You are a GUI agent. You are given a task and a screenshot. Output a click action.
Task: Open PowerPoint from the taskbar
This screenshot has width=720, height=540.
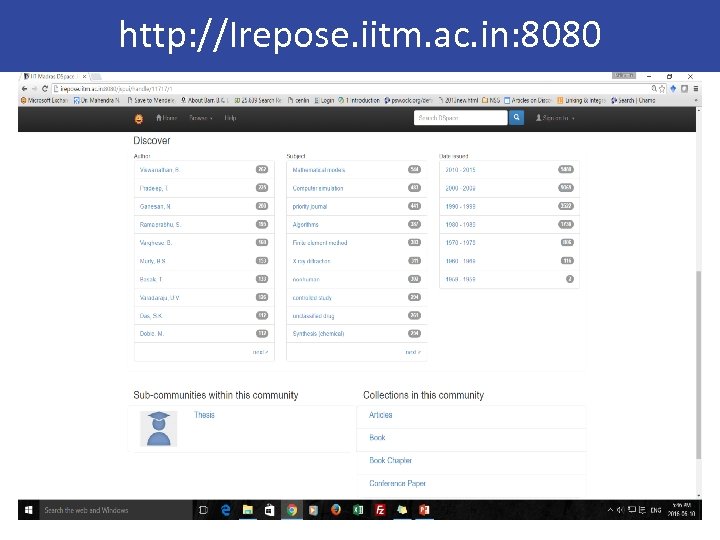pyautogui.click(x=424, y=510)
